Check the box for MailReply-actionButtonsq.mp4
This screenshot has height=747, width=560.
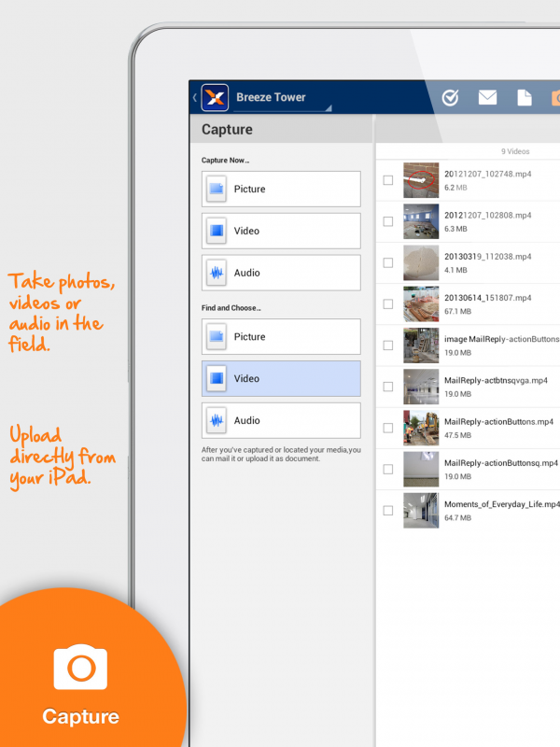pyautogui.click(x=388, y=470)
